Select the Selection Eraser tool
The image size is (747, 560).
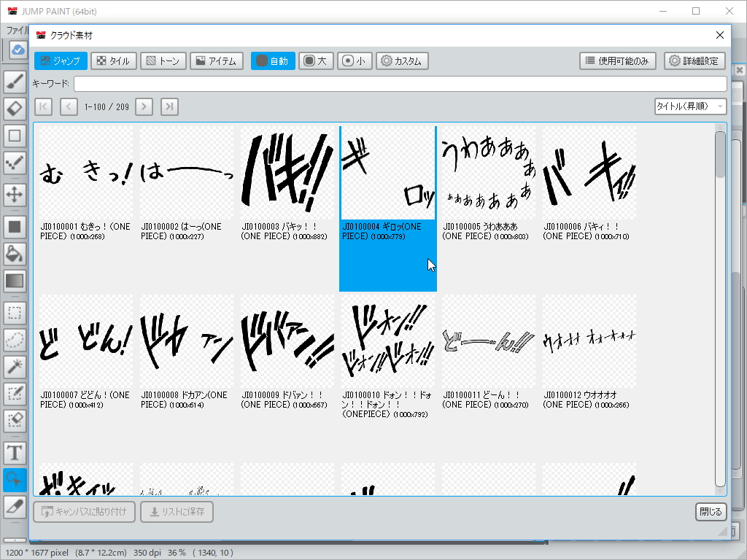[15, 421]
